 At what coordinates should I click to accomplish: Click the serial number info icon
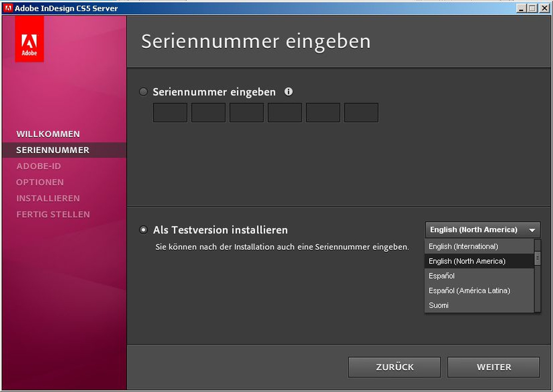(x=288, y=92)
